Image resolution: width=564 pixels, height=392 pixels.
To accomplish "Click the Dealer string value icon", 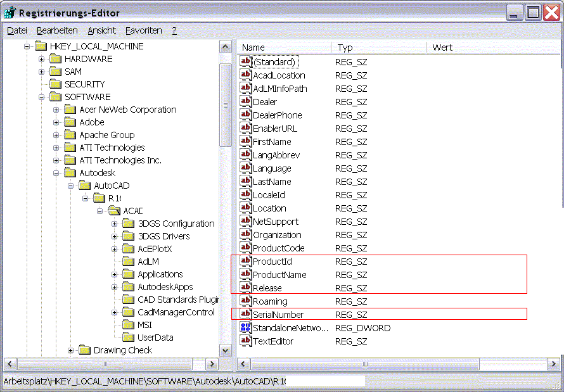I will [x=246, y=101].
